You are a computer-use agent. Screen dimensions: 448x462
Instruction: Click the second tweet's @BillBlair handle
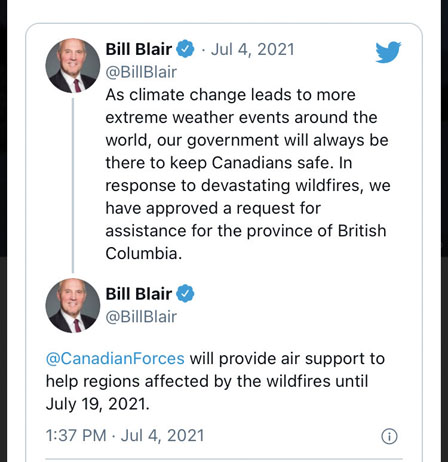(x=141, y=317)
